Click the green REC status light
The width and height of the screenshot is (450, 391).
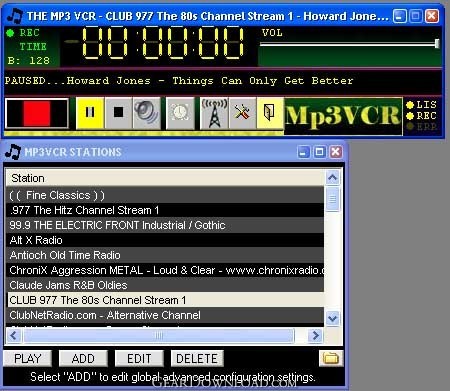[x=10, y=33]
